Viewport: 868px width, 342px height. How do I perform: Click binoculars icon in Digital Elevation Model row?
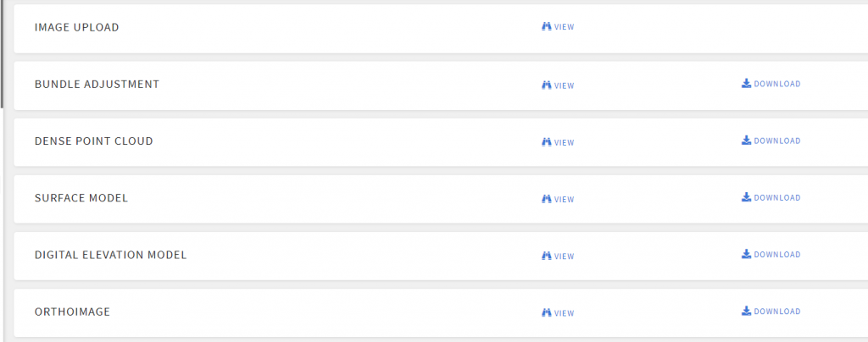pos(547,256)
